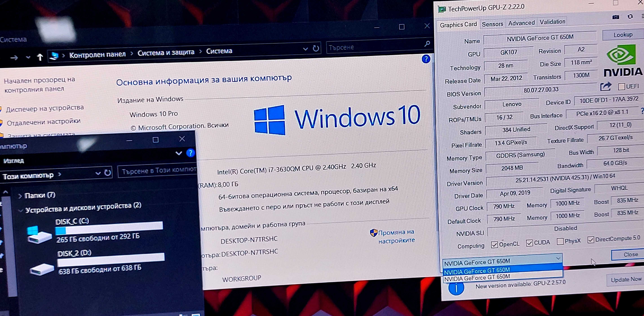Click the blue help icon in System window
644x316 pixels.
(x=426, y=59)
